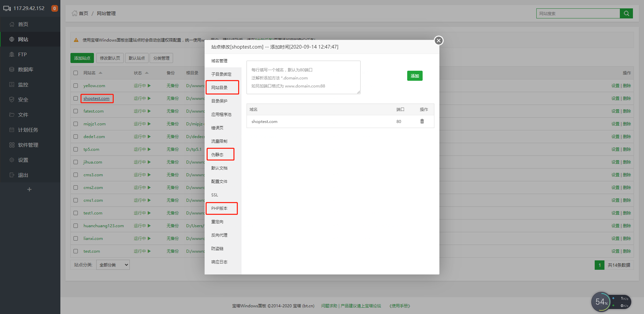Open the site category dropdown 全部分类
The height and width of the screenshot is (314, 644).
[113, 265]
